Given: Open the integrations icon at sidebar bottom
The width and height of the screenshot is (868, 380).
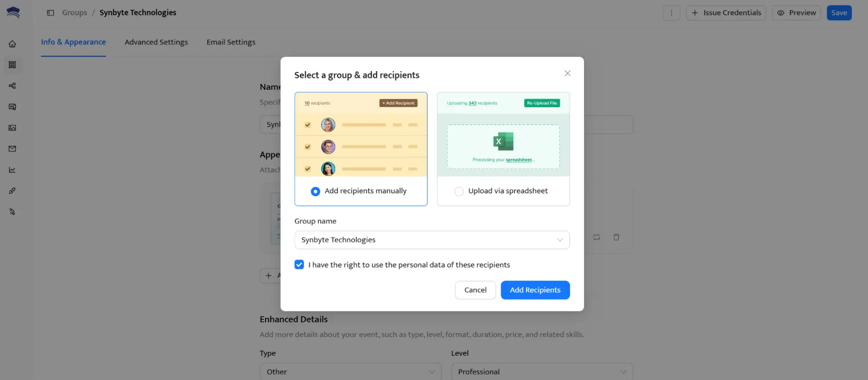Looking at the screenshot, I should tap(12, 212).
